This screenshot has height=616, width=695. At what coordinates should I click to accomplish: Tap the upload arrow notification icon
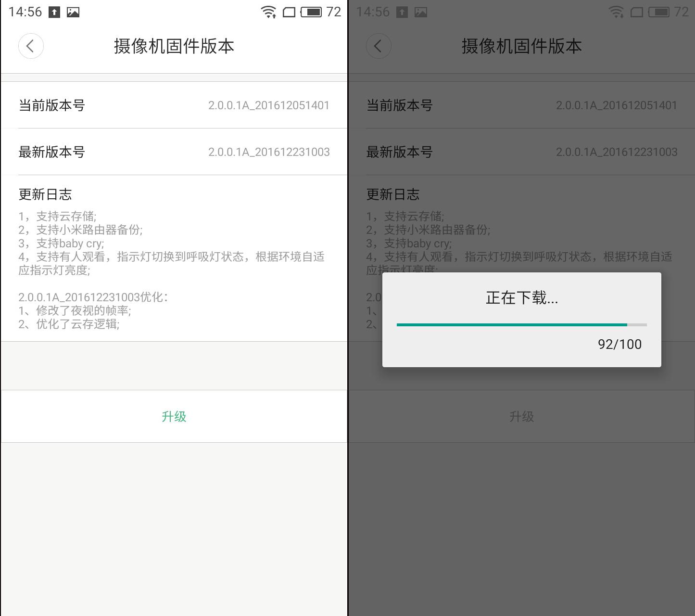coord(54,12)
